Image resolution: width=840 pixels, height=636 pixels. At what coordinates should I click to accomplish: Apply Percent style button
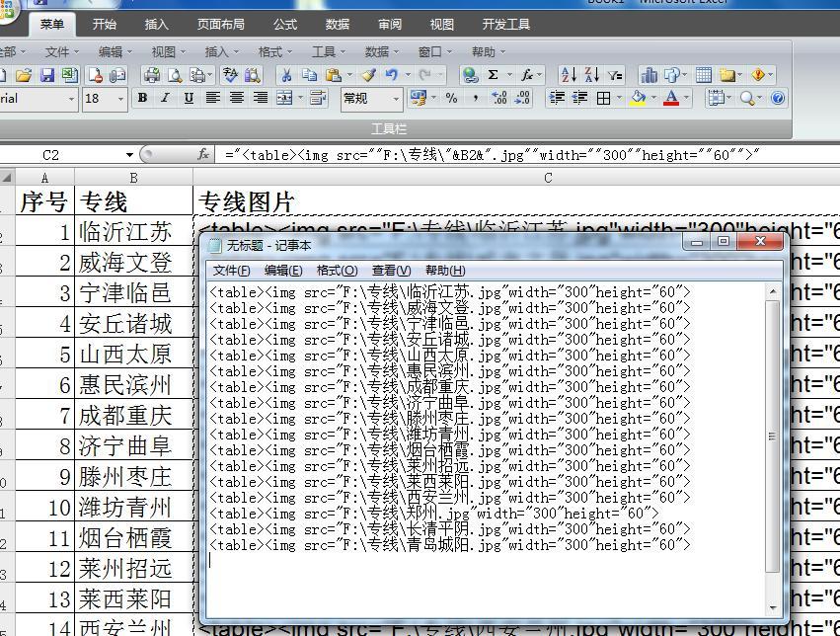pos(451,98)
